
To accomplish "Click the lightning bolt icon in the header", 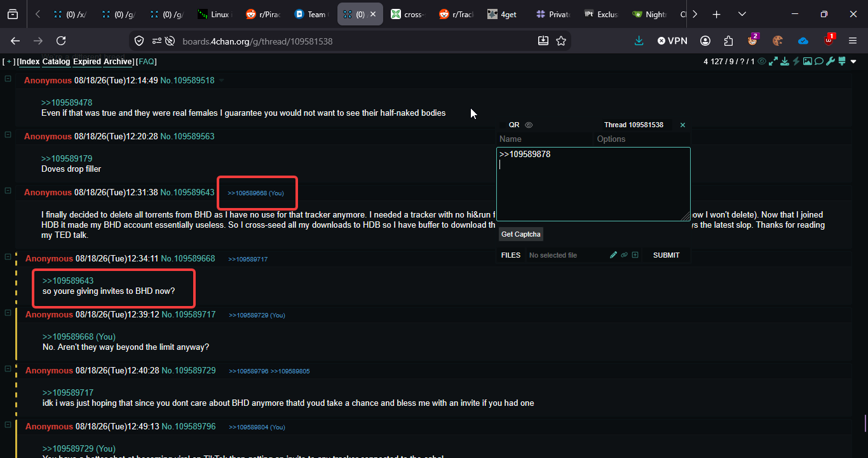I will click(x=796, y=62).
